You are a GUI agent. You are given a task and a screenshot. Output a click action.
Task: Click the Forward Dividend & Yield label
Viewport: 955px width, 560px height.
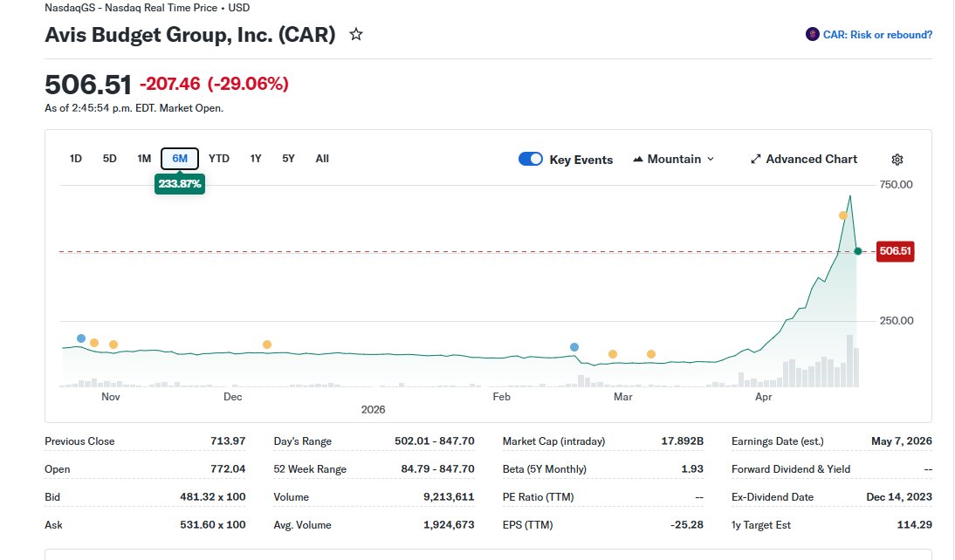[x=791, y=469]
